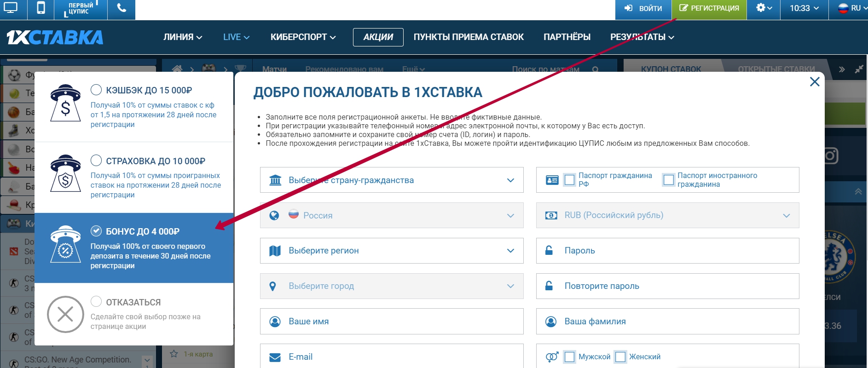Click into the Повторите пароль field
868x368 pixels.
point(667,286)
